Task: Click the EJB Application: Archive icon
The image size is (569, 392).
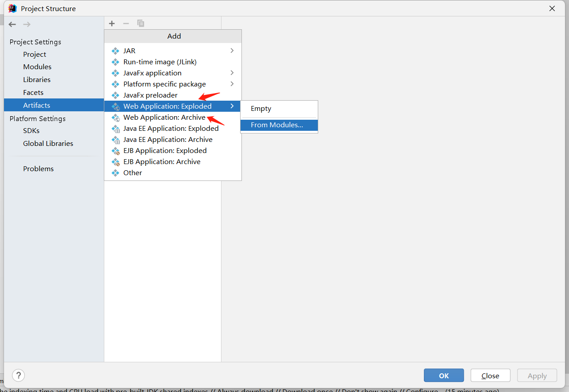Action: point(115,162)
